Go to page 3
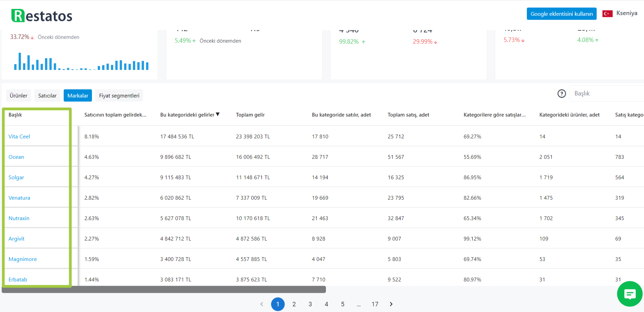This screenshot has height=312, width=644. (x=310, y=304)
